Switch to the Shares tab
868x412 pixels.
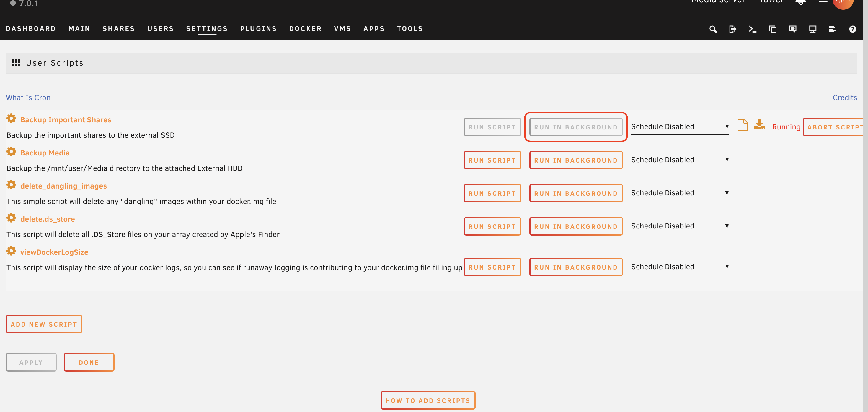point(119,29)
